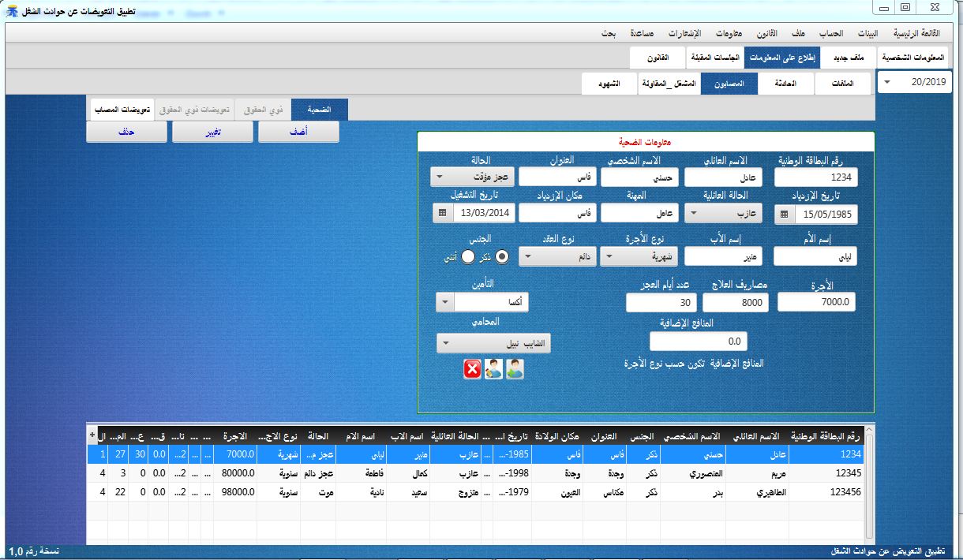Click the red X delete victim icon

tap(472, 368)
